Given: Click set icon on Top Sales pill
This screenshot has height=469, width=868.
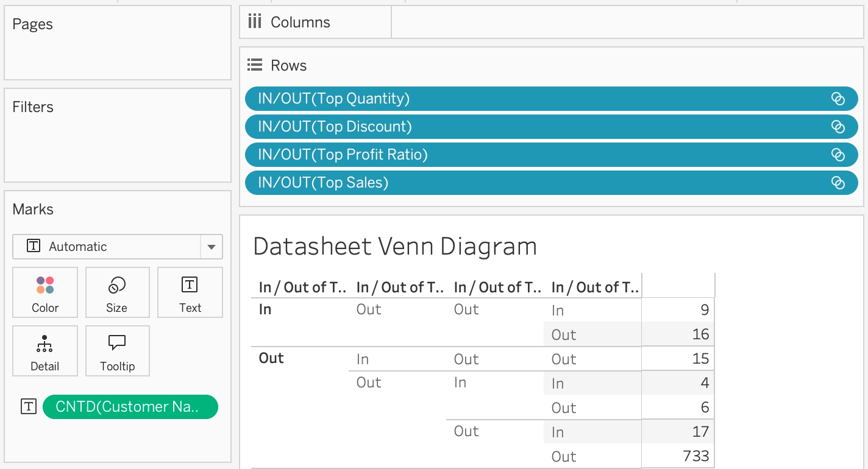Looking at the screenshot, I should tap(838, 183).
